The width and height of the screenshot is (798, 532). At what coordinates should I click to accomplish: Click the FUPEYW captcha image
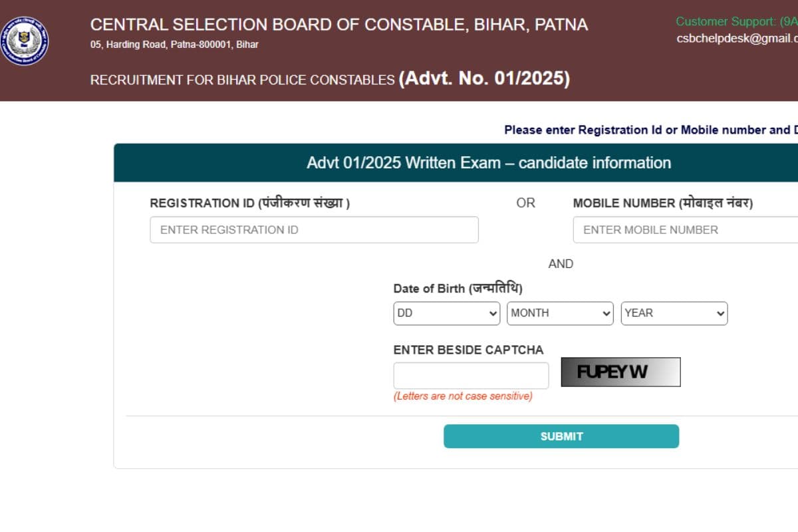point(620,372)
